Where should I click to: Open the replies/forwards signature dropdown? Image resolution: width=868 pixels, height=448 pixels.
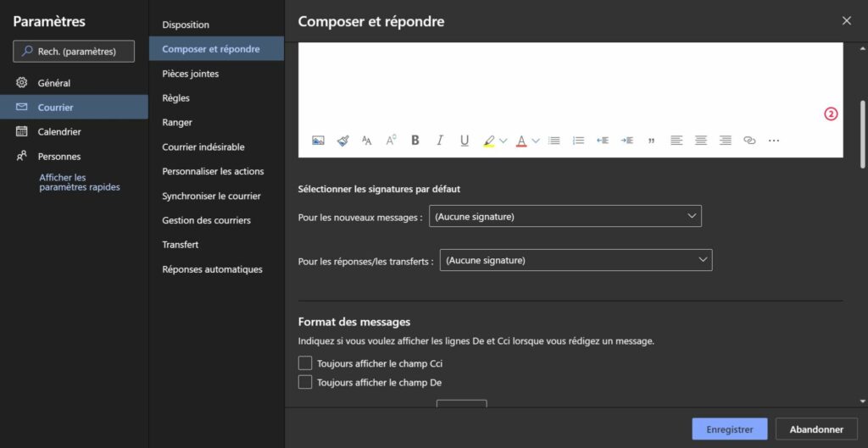[576, 260]
